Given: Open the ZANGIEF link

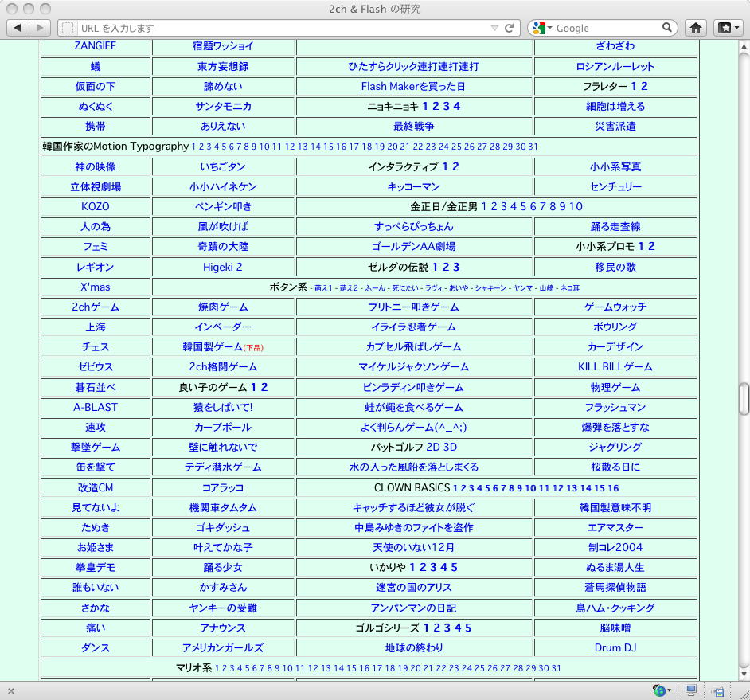Looking at the screenshot, I should (96, 46).
